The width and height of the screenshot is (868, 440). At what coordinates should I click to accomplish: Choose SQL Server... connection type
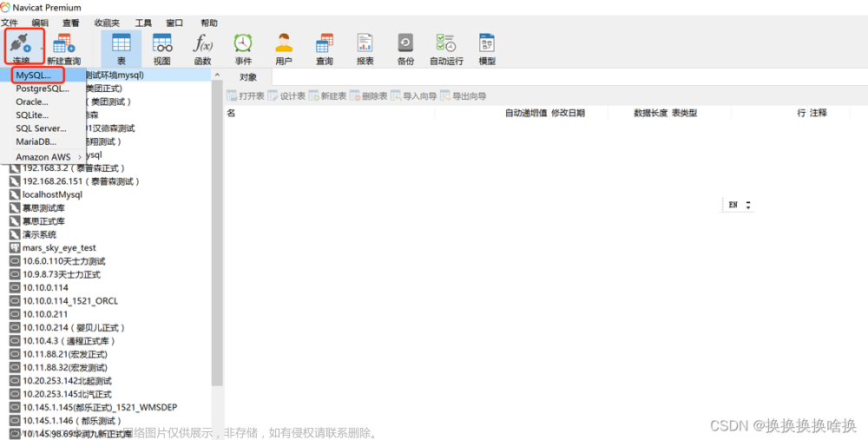43,128
